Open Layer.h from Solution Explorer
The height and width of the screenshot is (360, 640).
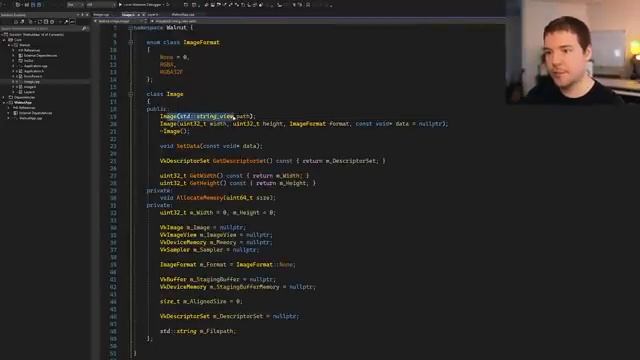tap(29, 92)
